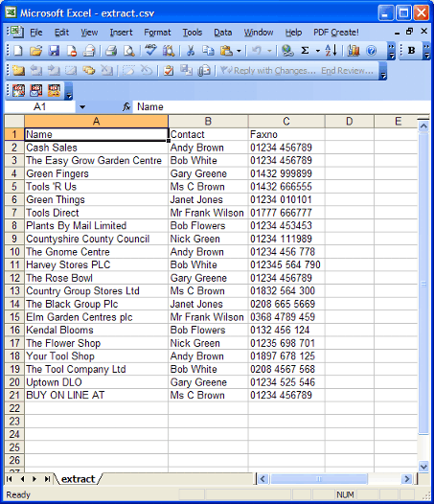Click the formula bar showing Name
This screenshot has height=504, width=434.
282,106
